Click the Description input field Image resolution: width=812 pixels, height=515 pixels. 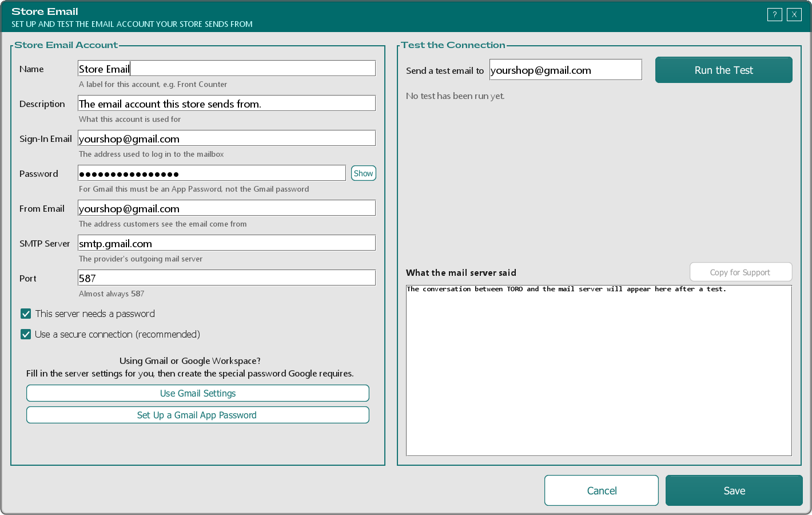pyautogui.click(x=226, y=104)
